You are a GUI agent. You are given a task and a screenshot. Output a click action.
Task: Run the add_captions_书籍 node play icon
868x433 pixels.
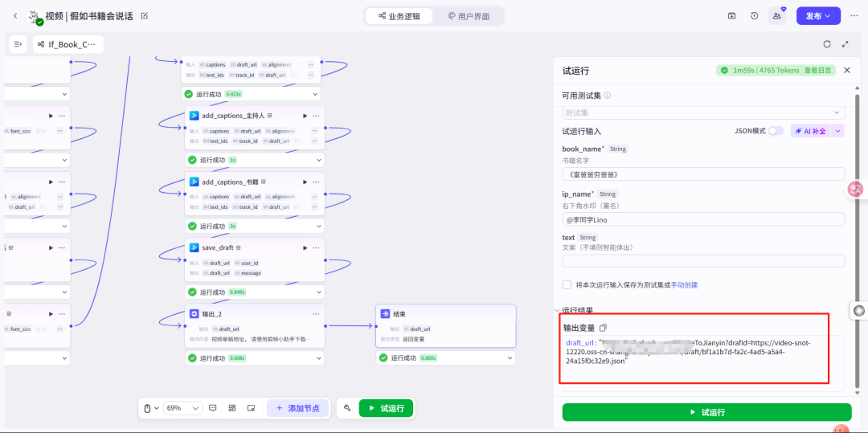click(x=305, y=182)
